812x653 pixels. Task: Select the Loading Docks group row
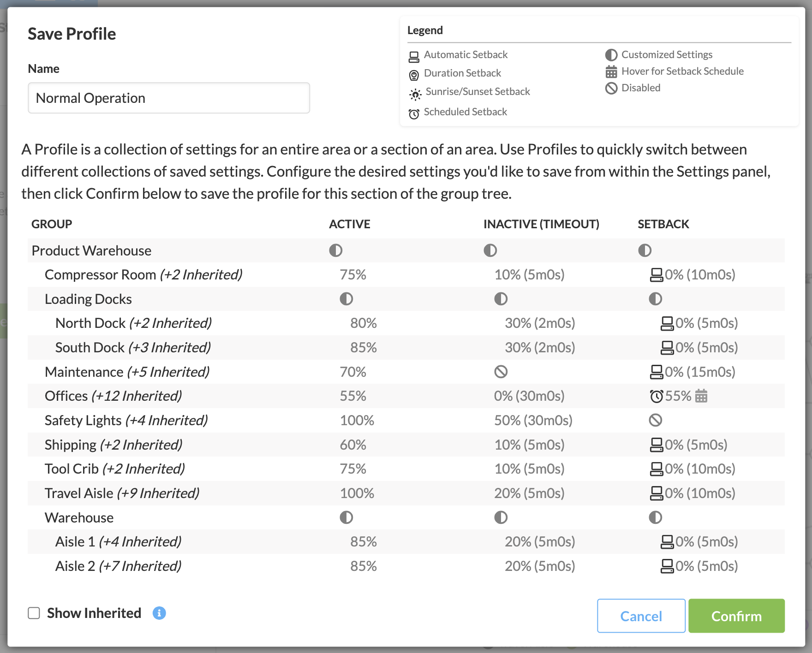click(88, 299)
